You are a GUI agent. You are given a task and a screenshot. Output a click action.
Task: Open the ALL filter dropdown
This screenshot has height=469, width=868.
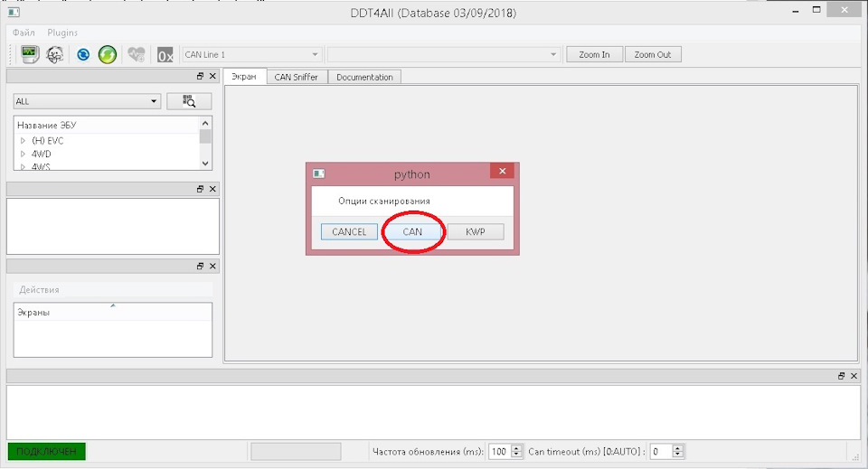tap(87, 101)
